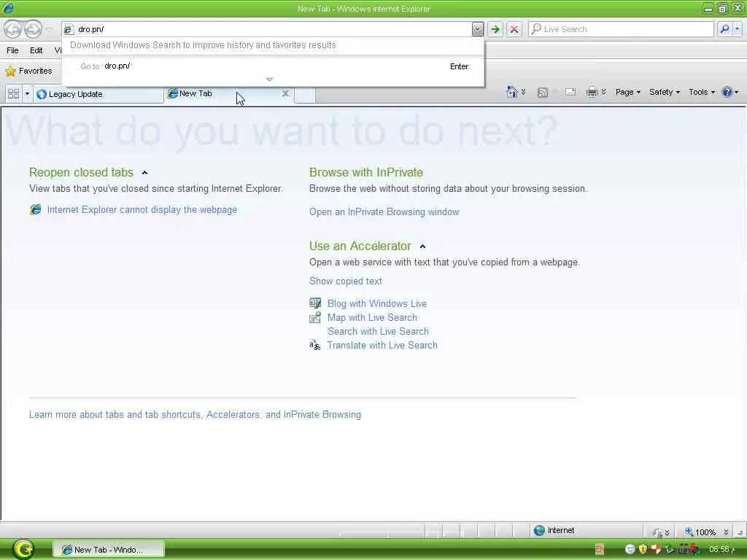Click the RSS feeds icon
747x560 pixels.
tap(542, 93)
